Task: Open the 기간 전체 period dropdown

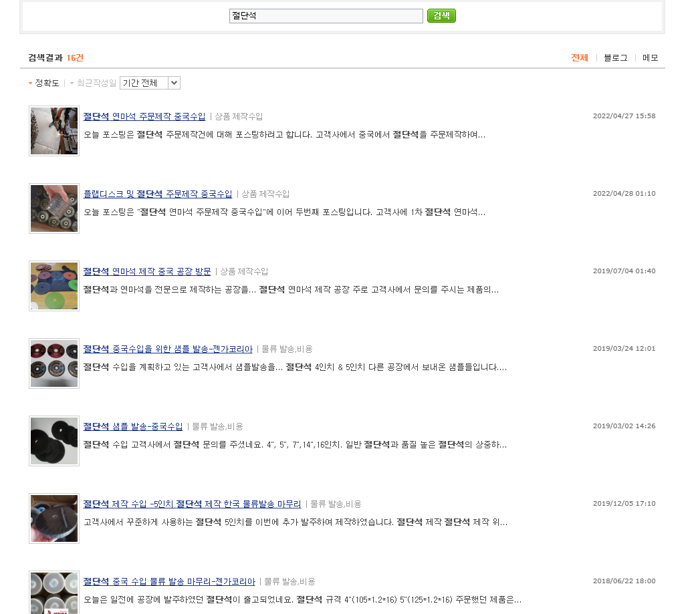Action: tap(150, 83)
